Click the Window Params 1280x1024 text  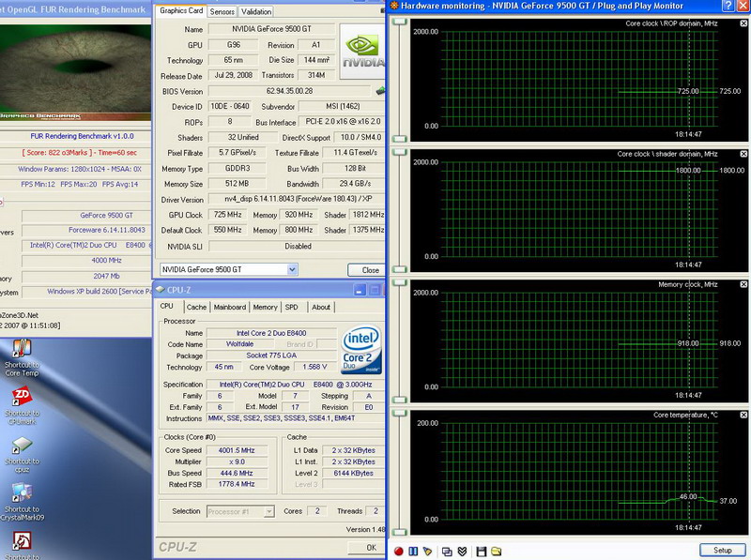[80, 169]
